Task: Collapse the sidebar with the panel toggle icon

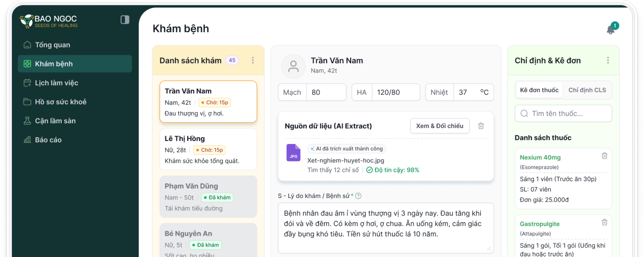Action: pos(125,20)
